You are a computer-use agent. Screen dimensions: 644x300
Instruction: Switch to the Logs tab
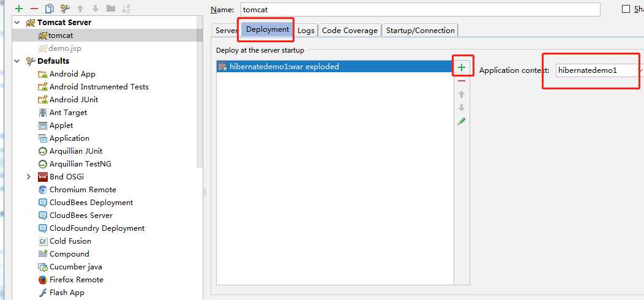pos(306,31)
